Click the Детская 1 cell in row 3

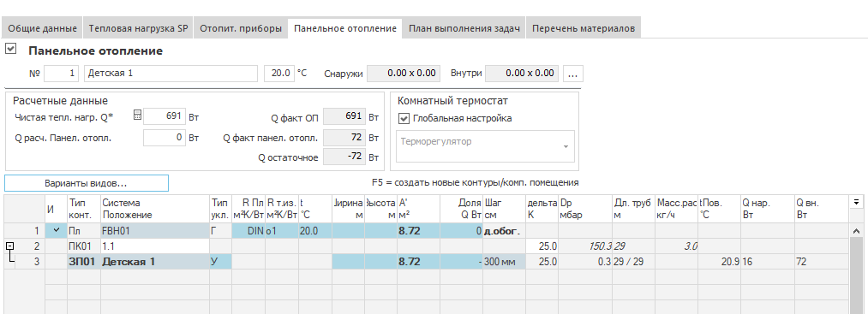coord(155,262)
